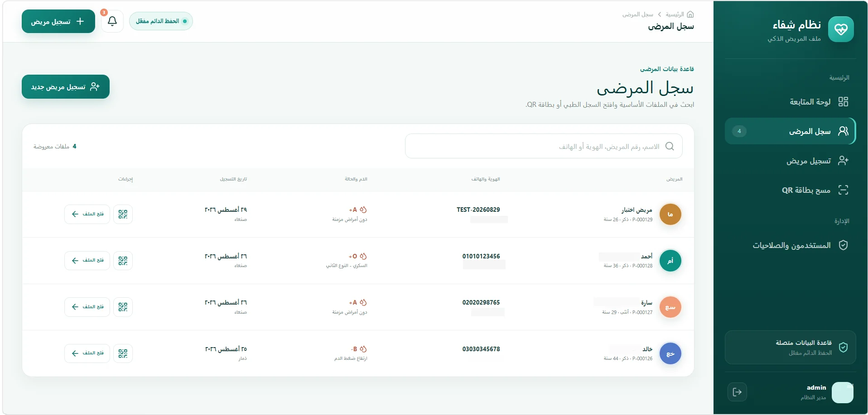The width and height of the screenshot is (868, 415).
Task: Click the top bar تسجيل مريض button
Action: [58, 21]
